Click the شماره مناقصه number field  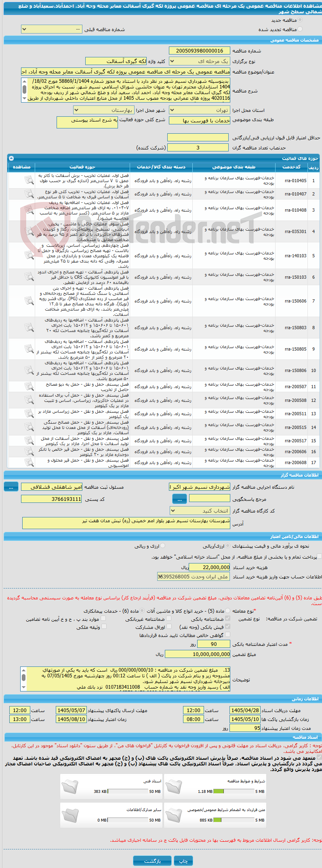pos(199,50)
